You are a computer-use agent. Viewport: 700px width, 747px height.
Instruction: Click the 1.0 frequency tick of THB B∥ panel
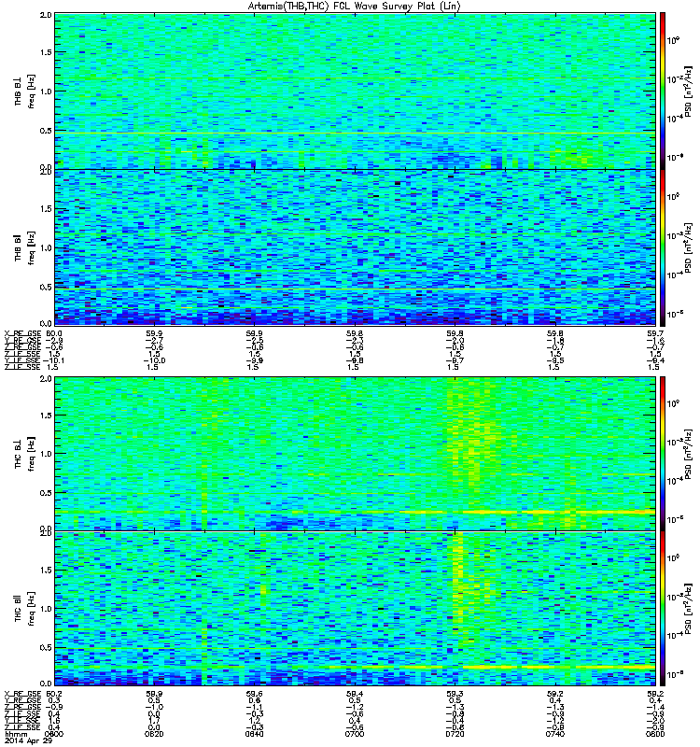pyautogui.click(x=46, y=247)
